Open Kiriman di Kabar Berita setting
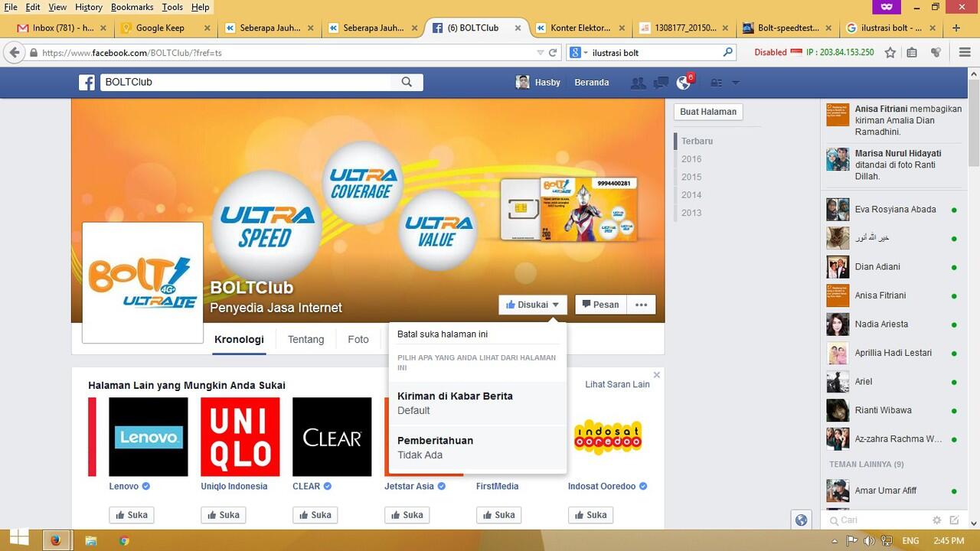Viewport: 980px width, 551px height. 478,403
